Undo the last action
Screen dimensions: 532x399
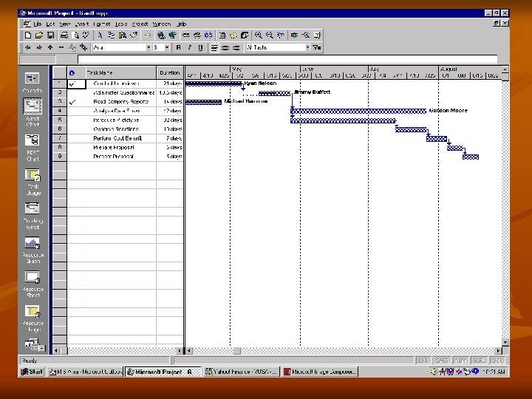[148, 35]
